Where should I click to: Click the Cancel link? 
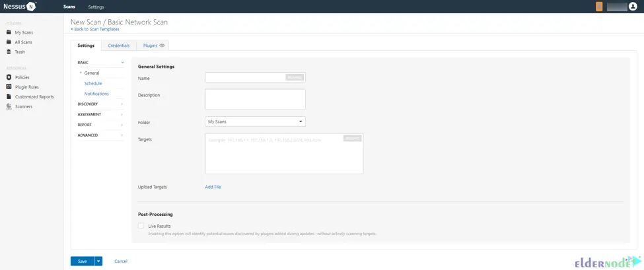click(121, 261)
